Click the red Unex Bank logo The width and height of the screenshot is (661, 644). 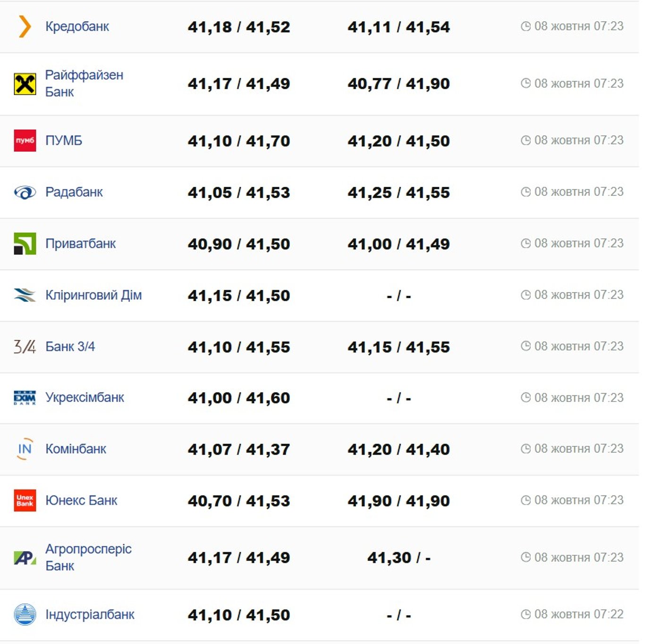25,501
